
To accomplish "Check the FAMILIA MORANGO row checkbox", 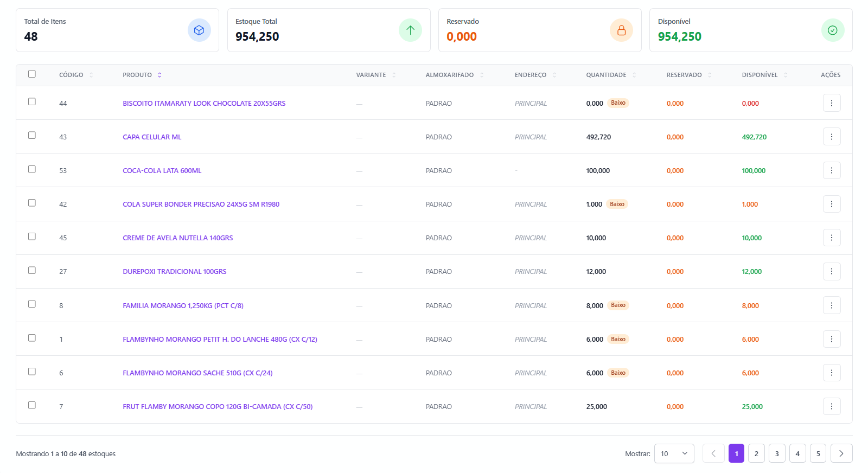I will tap(32, 304).
